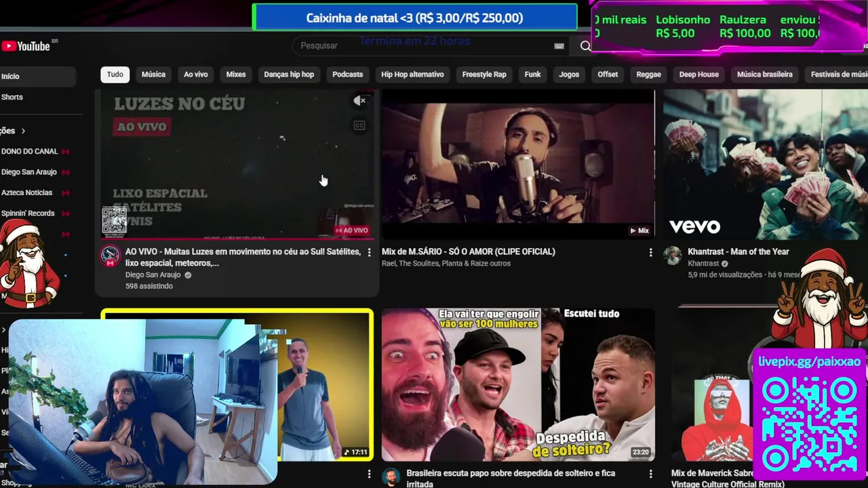Select the Música brasileira chip
868x488 pixels.
coord(764,75)
